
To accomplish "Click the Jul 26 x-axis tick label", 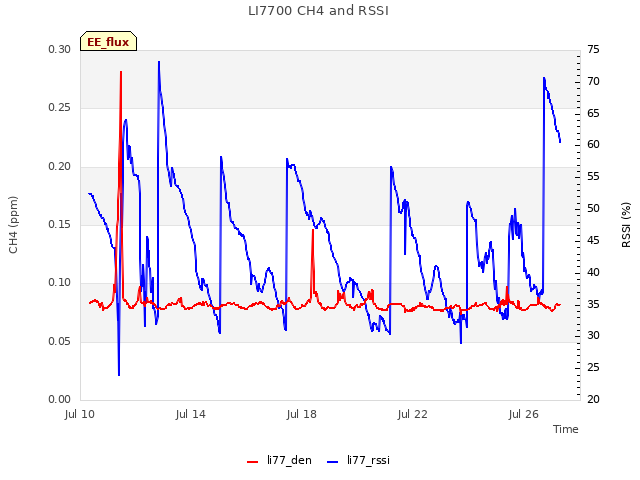I will pos(524,414).
